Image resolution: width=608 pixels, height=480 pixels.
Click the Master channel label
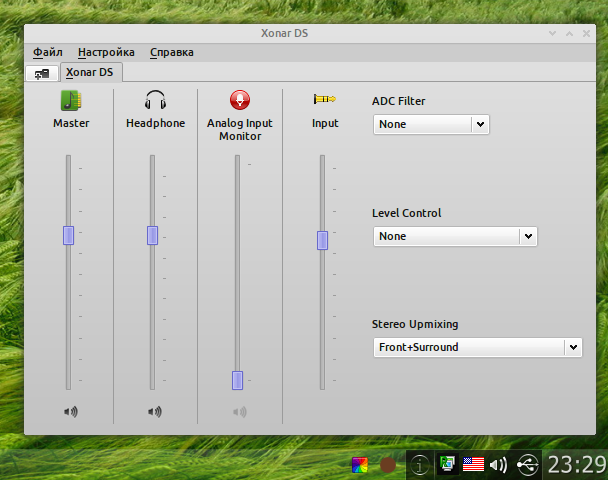point(71,123)
